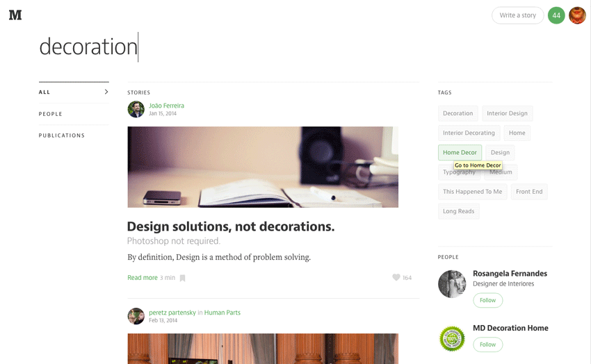
Task: Open the green 44 notifications badge
Action: tap(556, 15)
